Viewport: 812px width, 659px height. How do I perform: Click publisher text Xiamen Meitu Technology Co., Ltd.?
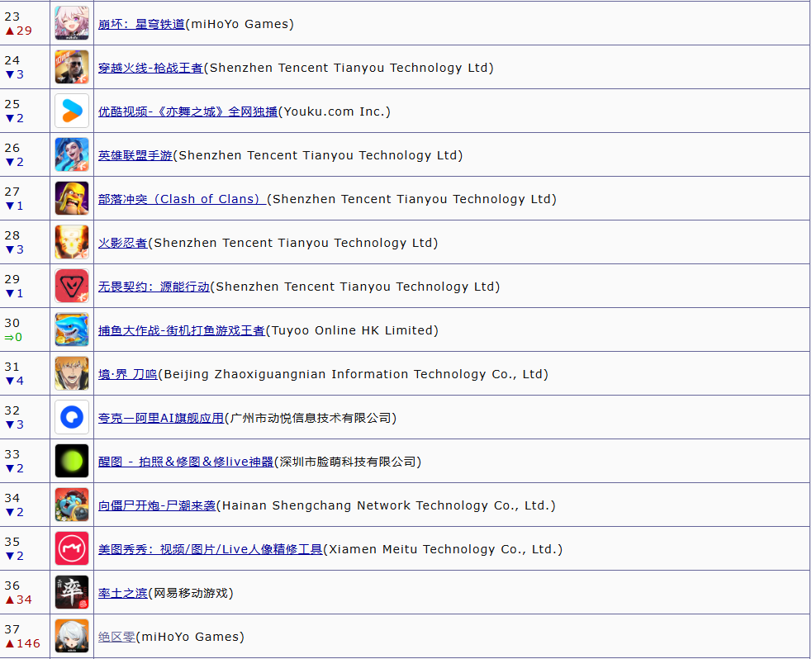(443, 548)
